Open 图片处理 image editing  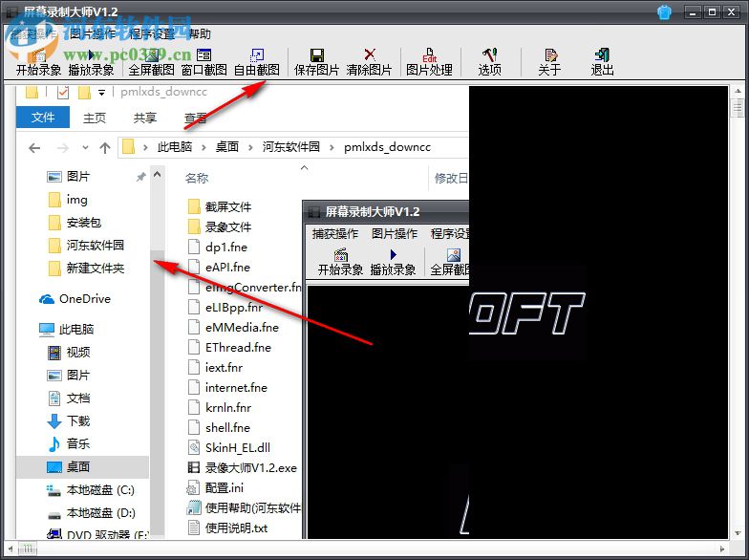430,63
